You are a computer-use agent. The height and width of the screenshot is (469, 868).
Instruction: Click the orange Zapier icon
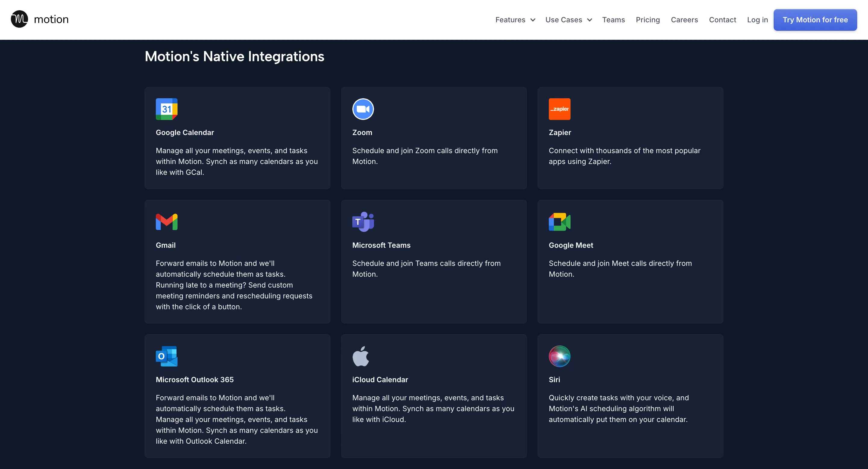[x=559, y=109]
